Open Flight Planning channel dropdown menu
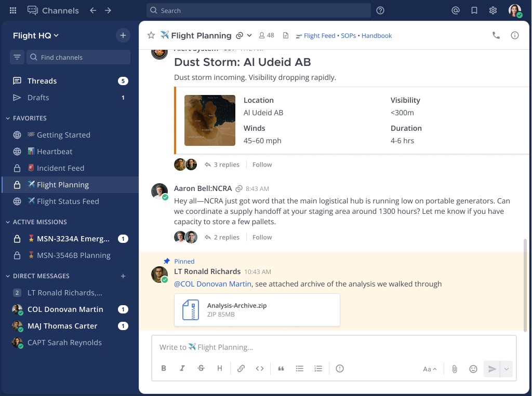The image size is (532, 396). pos(249,35)
